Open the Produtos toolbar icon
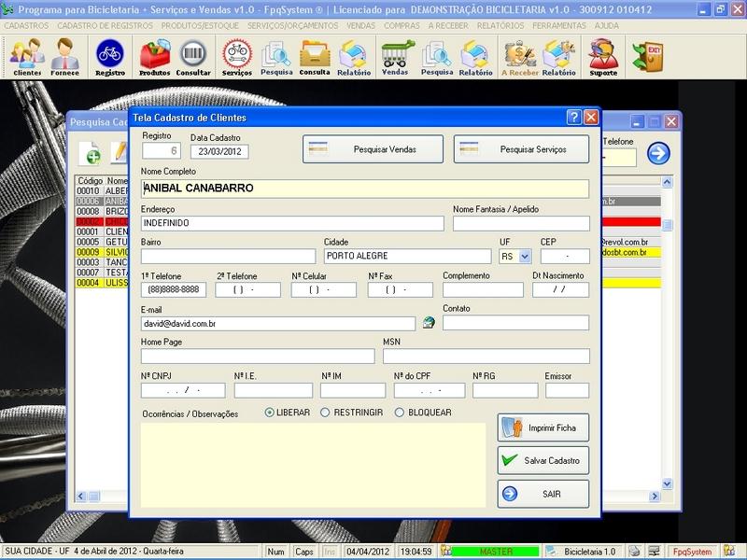Screen dimensions: 747x560 pyautogui.click(x=154, y=57)
